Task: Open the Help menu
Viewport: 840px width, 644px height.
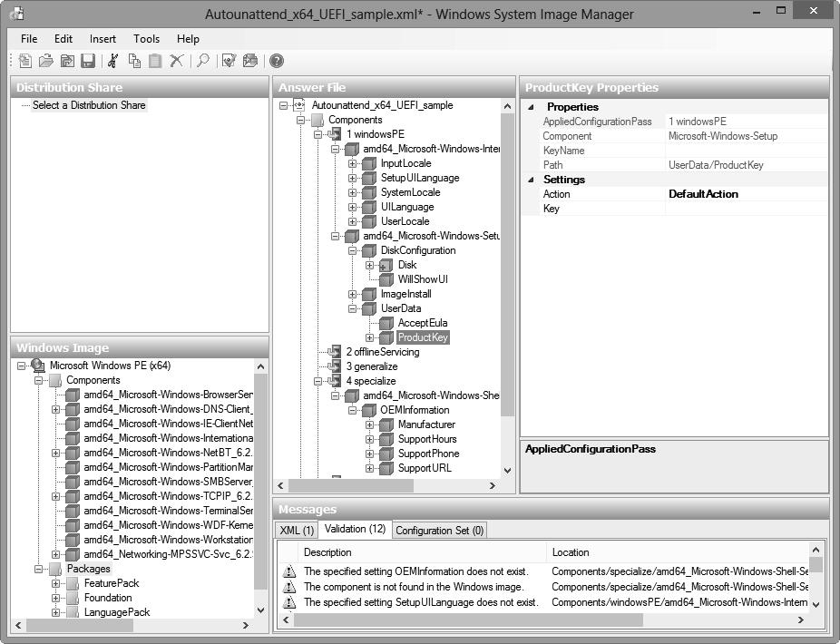Action: click(x=188, y=39)
